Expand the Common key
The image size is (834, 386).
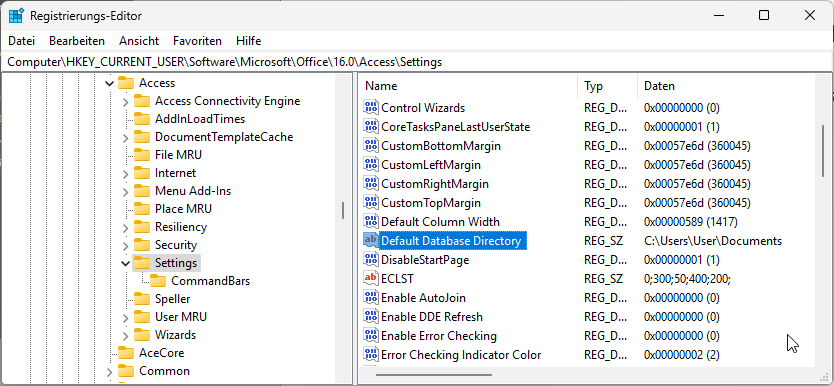click(x=109, y=372)
